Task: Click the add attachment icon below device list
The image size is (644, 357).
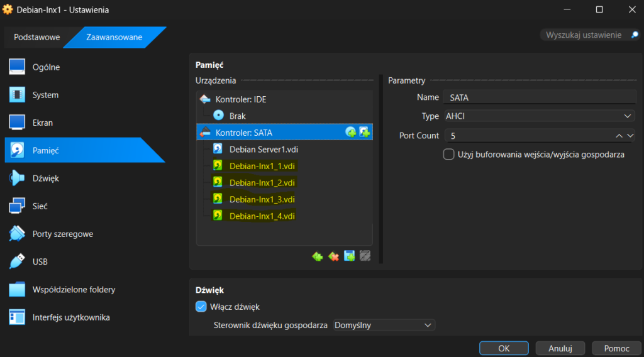Action: [x=349, y=256]
